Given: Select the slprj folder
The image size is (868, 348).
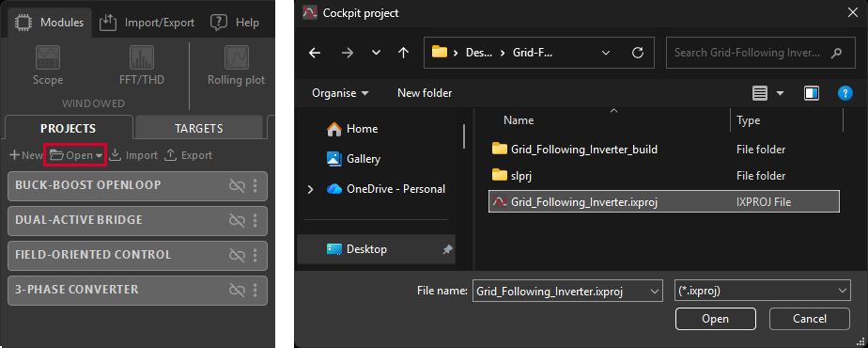Looking at the screenshot, I should (x=664, y=176).
